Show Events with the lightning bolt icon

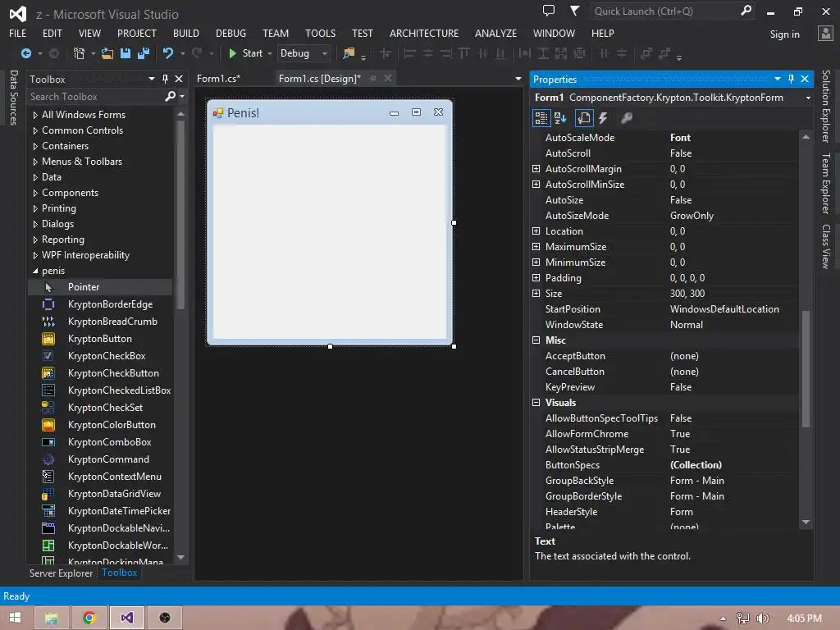click(603, 118)
